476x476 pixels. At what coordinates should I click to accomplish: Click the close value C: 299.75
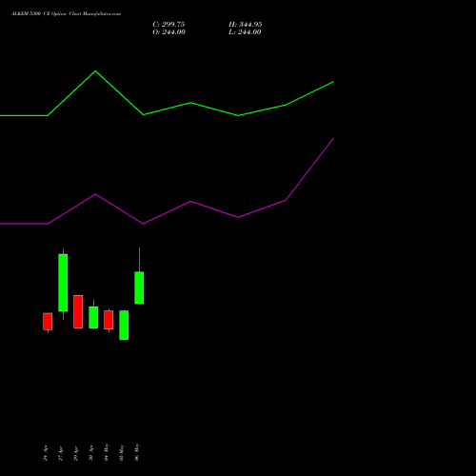pos(169,25)
